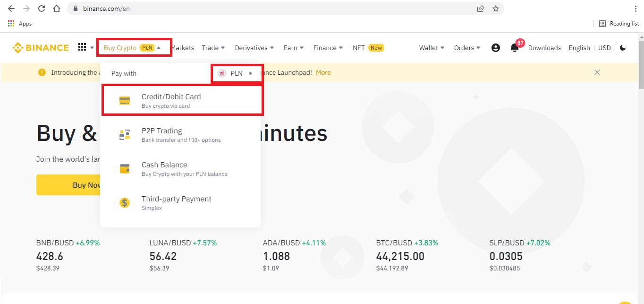This screenshot has height=304, width=644.
Task: Open the SLP/BUSD price ticker
Action: (520, 255)
